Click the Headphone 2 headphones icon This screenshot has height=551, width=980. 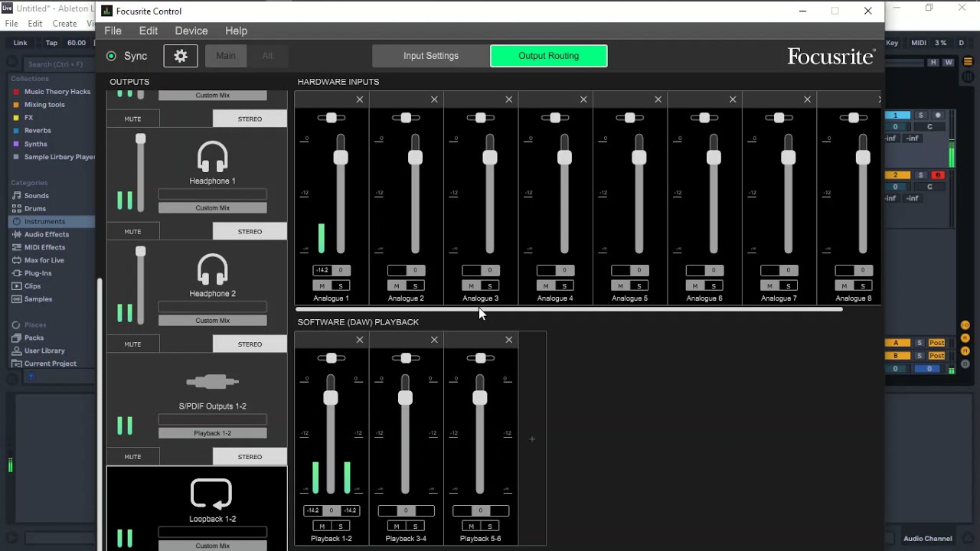point(212,270)
